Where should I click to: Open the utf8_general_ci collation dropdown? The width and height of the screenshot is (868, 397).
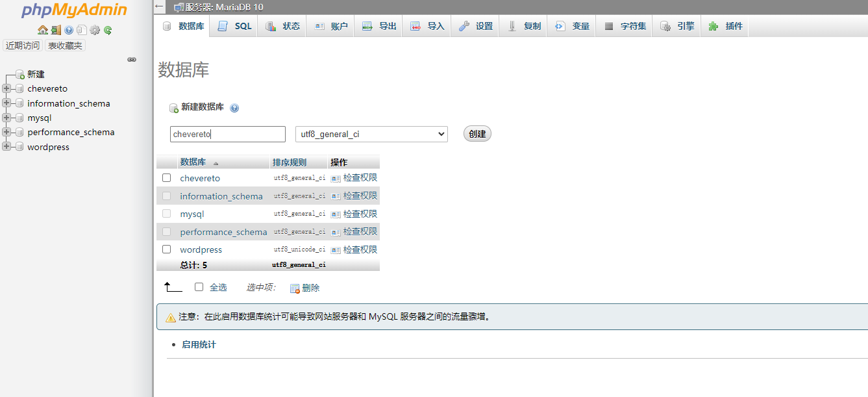click(371, 134)
